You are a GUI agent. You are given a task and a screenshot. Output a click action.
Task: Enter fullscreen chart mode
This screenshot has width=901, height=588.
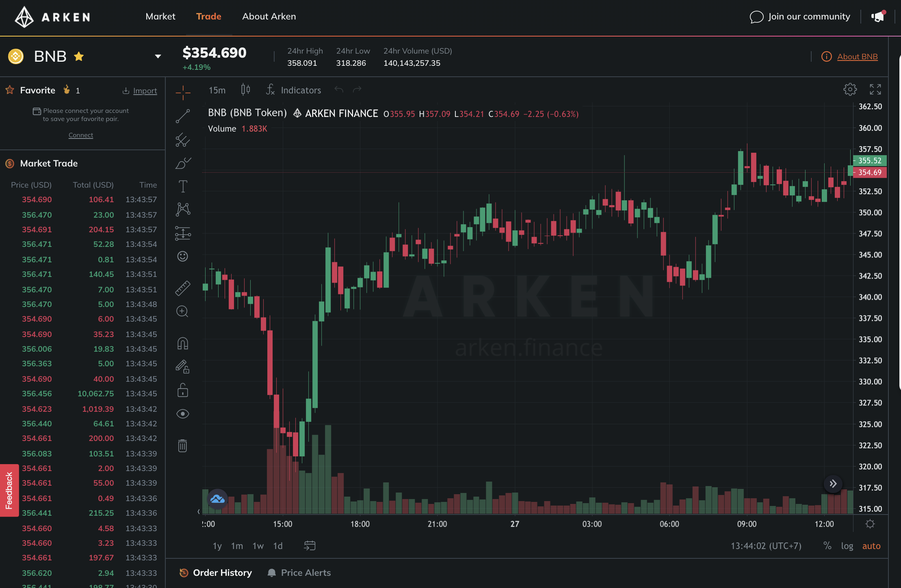875,89
